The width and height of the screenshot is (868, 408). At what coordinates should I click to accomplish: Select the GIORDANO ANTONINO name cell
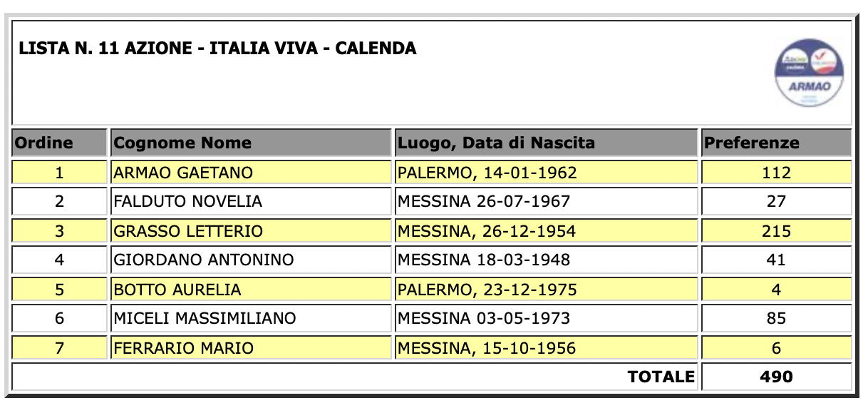(252, 260)
